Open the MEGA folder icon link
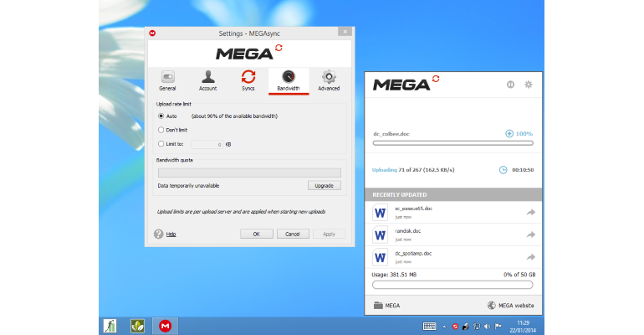This screenshot has width=644, height=335. tap(386, 306)
